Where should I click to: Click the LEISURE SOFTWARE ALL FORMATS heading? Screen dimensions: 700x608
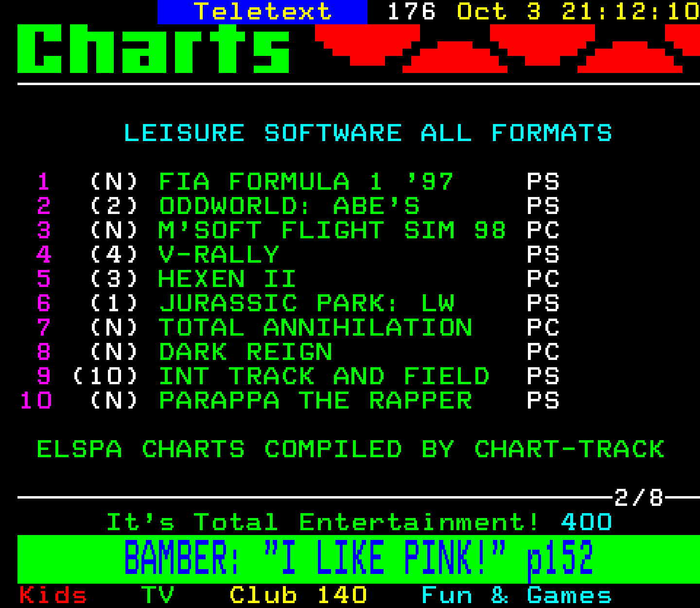click(x=368, y=133)
